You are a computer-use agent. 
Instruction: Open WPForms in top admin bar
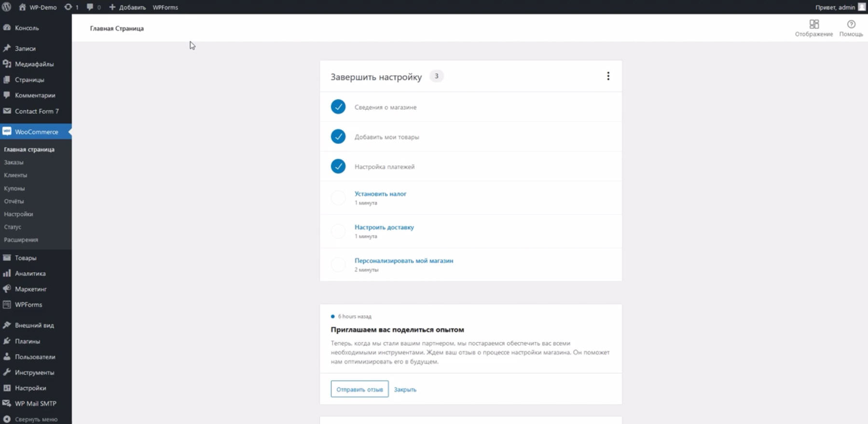pyautogui.click(x=165, y=7)
